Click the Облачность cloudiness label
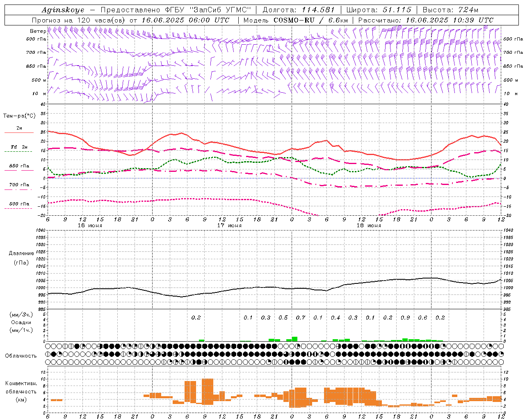This screenshot has width=525, height=420. (21, 356)
